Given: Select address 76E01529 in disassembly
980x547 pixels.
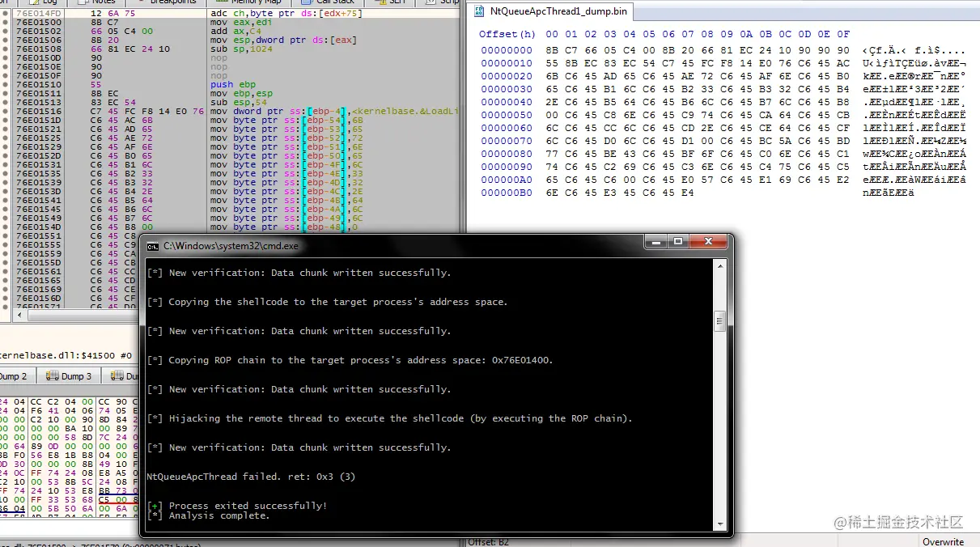Looking at the screenshot, I should point(39,147).
